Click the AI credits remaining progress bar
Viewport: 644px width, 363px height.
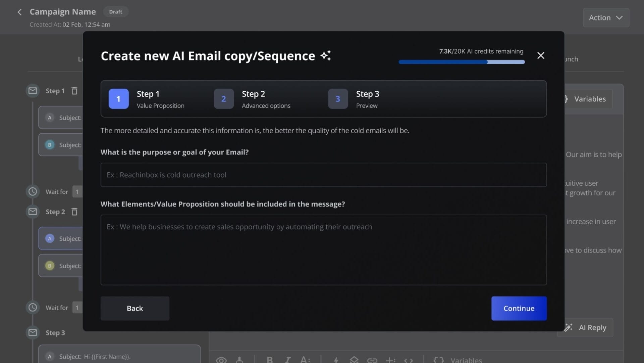(x=462, y=62)
